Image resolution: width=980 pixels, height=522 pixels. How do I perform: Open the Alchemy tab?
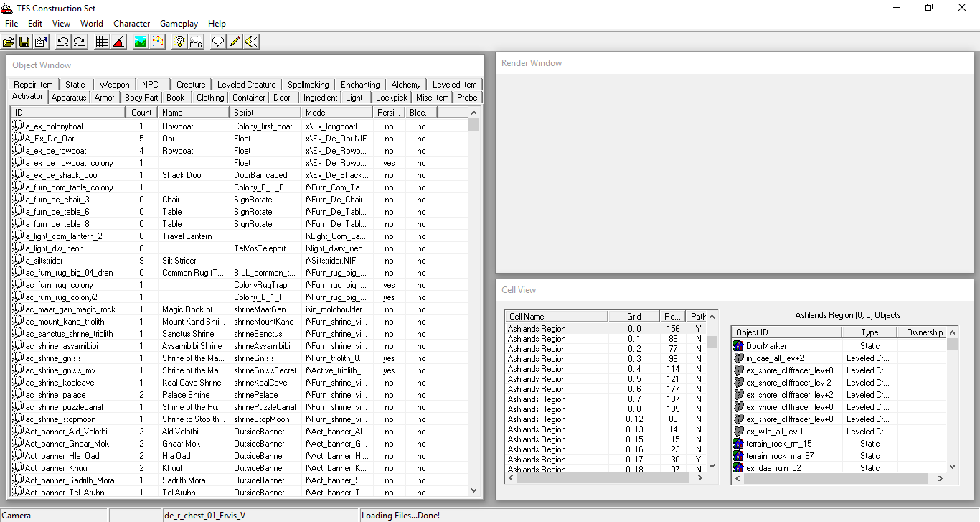click(406, 85)
